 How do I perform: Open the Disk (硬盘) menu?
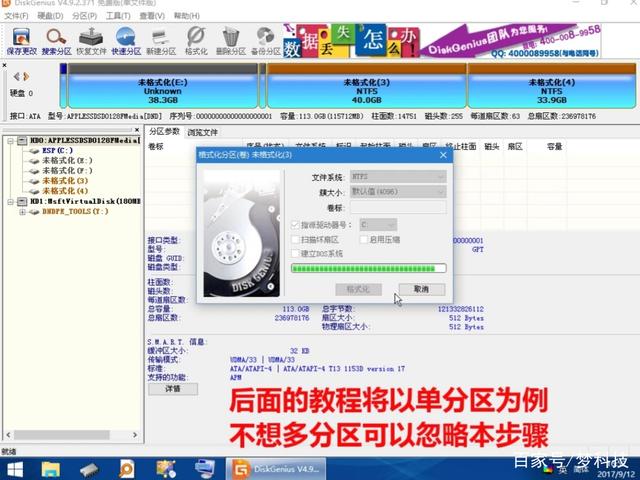tap(50, 16)
